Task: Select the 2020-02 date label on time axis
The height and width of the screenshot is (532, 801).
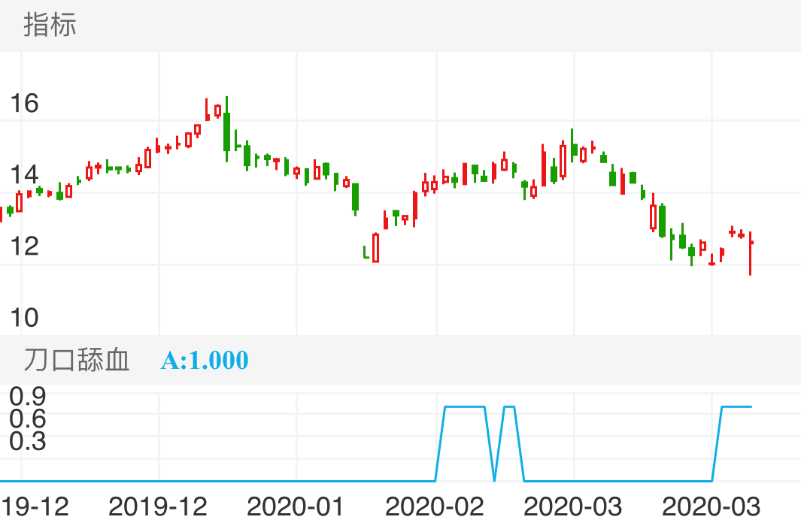Action: (434, 506)
